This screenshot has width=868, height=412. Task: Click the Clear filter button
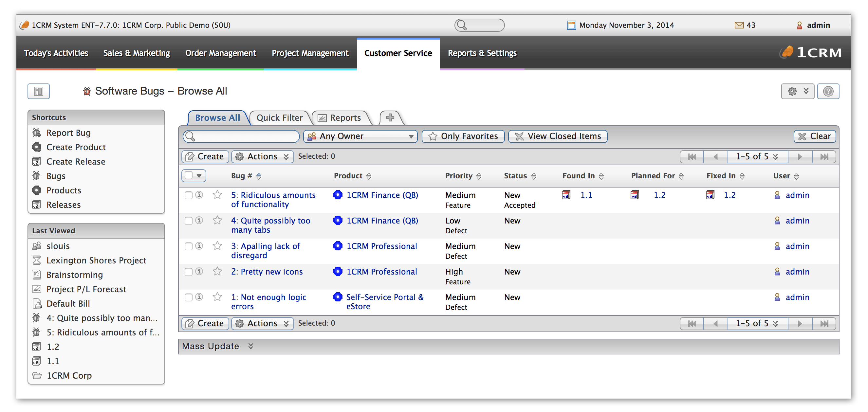pyautogui.click(x=814, y=136)
